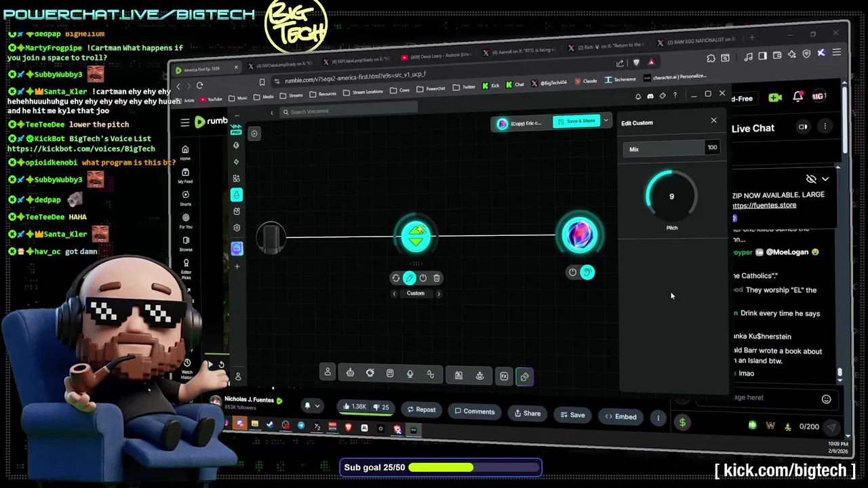
Task: Open Voicemod voices grid sidebar icon
Action: 236,179
